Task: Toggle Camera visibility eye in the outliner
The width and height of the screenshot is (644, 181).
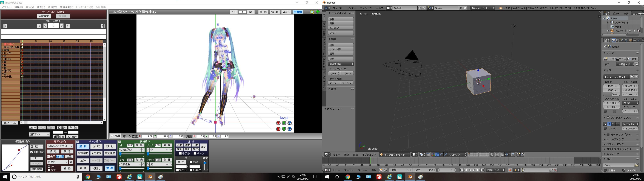Action: click(x=630, y=31)
